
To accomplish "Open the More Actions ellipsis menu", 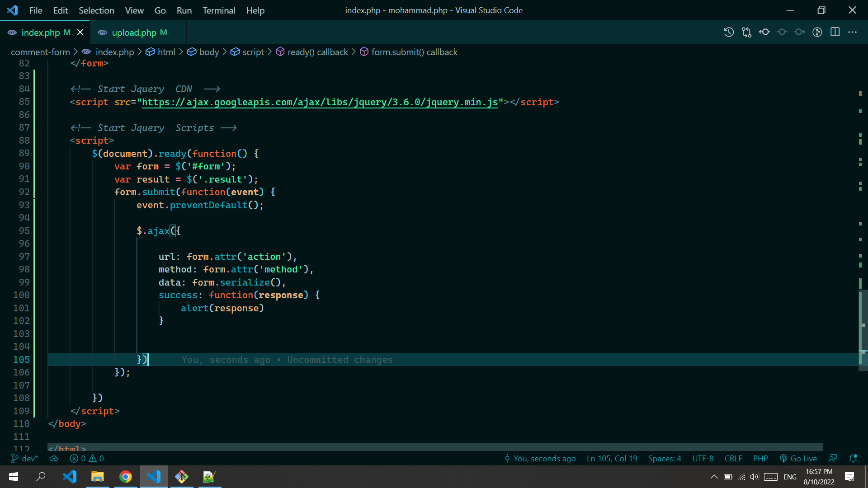I will (853, 32).
